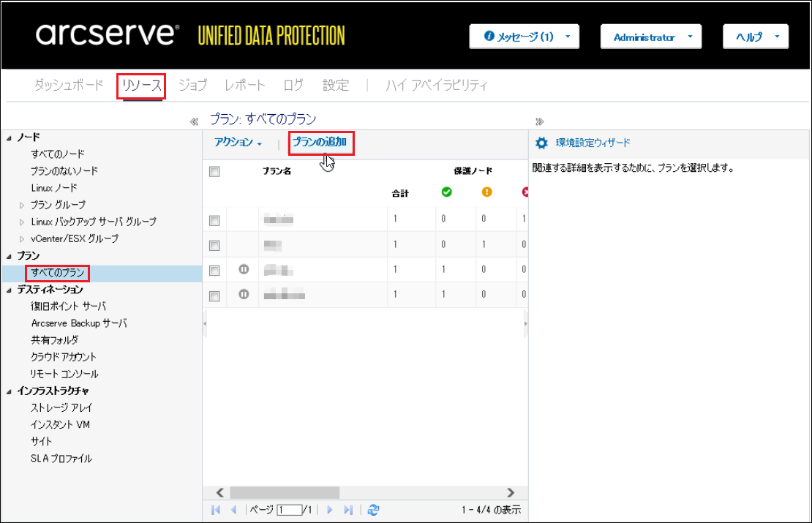Collapse the プラン tree section
The height and width of the screenshot is (523, 812).
click(x=10, y=256)
